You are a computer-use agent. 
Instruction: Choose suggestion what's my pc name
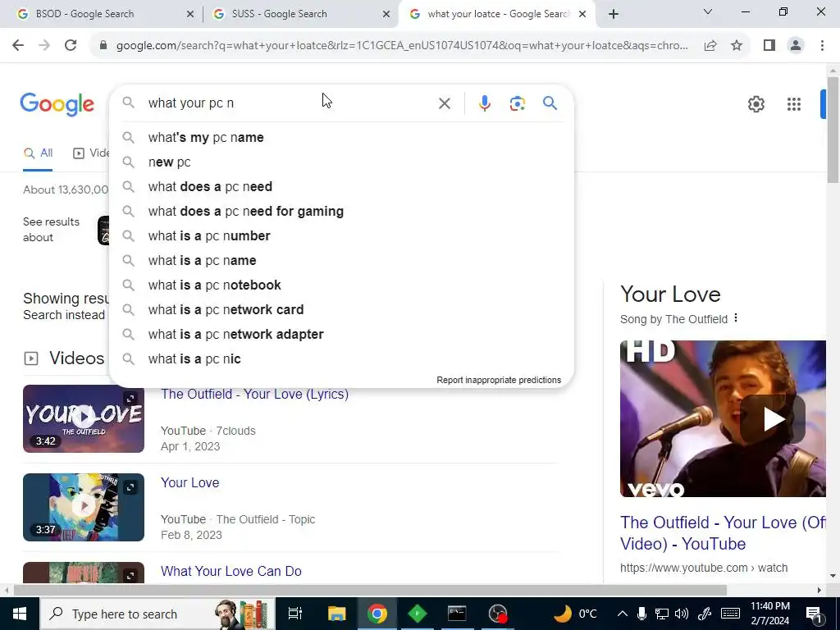tap(342, 137)
